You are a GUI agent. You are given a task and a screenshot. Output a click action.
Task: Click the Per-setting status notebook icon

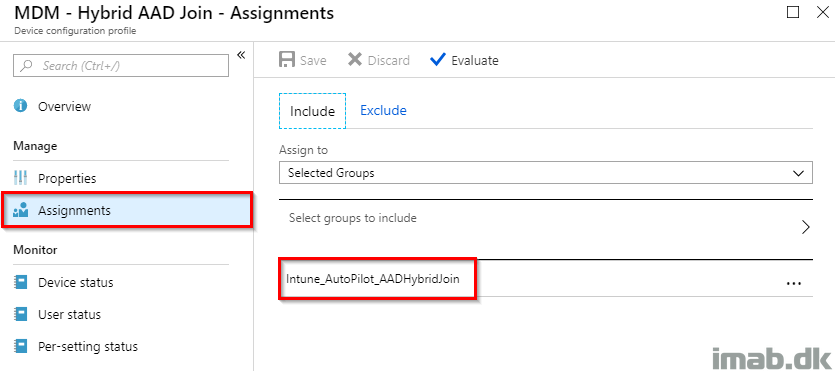(x=20, y=347)
